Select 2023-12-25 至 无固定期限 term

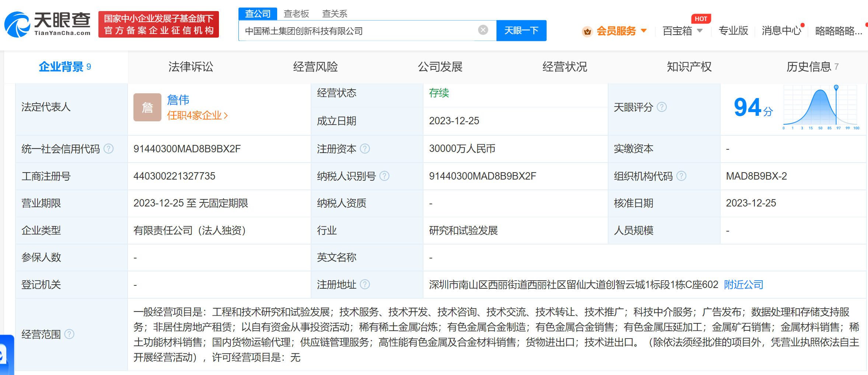191,203
